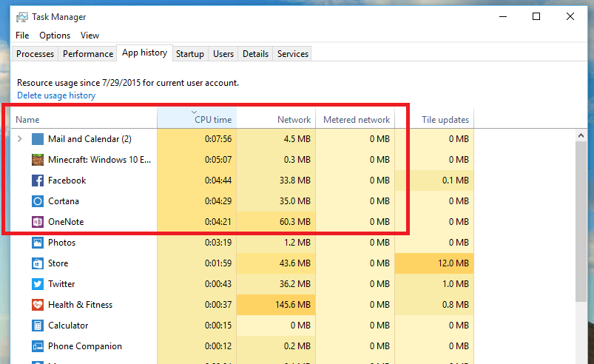The width and height of the screenshot is (594, 364).
Task: Close the Task Manager window
Action: tap(570, 17)
